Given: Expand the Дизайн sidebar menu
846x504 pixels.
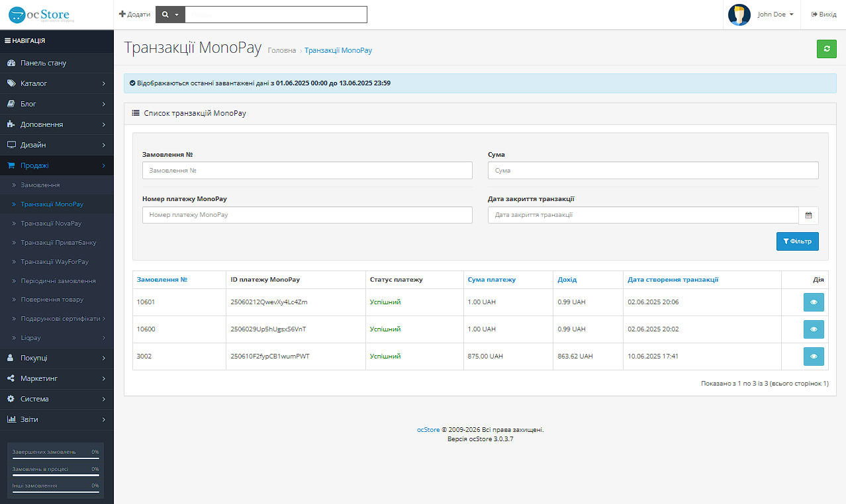Looking at the screenshot, I should coord(57,145).
